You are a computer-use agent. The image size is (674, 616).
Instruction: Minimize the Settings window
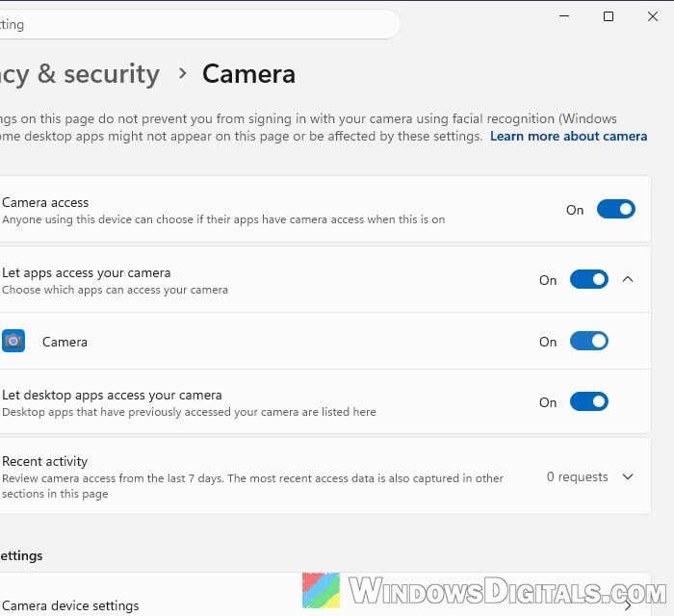(x=564, y=16)
